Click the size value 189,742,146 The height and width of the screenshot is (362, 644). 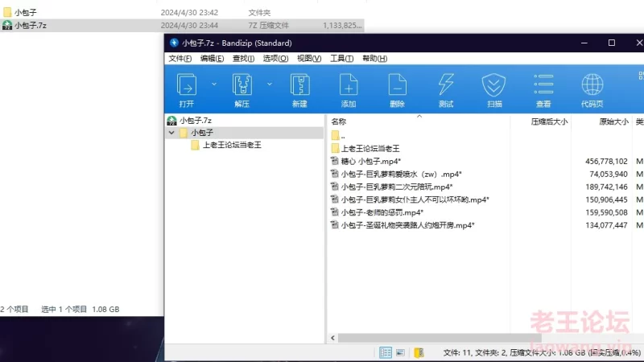point(606,187)
